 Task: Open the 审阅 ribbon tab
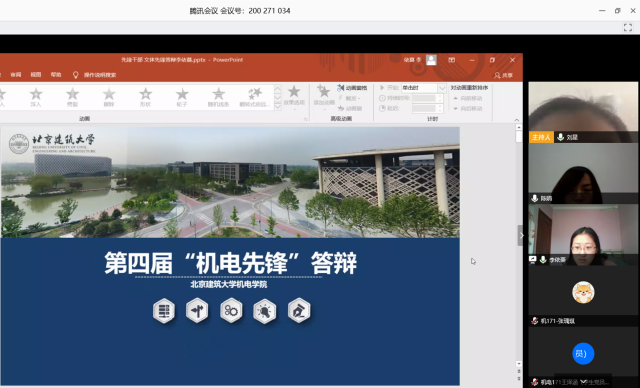(x=16, y=75)
